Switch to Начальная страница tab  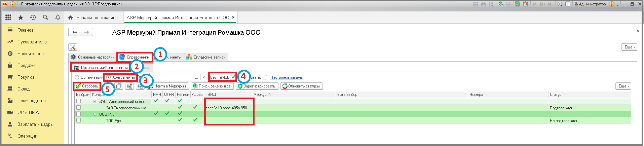pyautogui.click(x=93, y=17)
